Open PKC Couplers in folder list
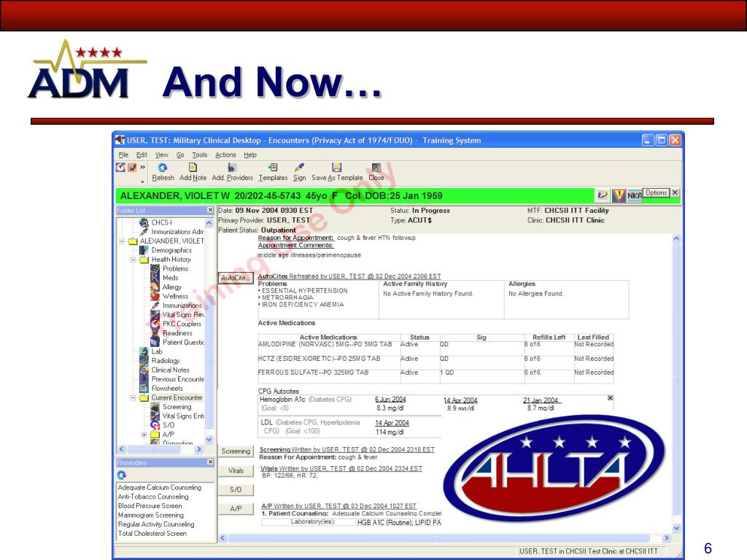747x560 pixels. (x=182, y=324)
